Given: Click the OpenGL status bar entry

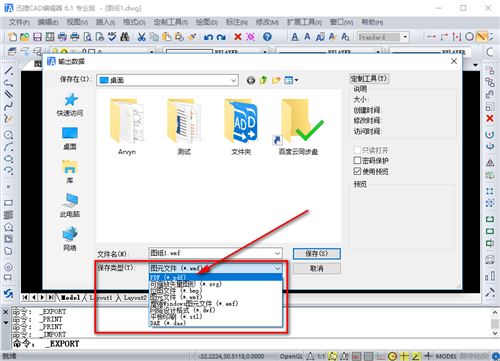Looking at the screenshot, I should (x=291, y=356).
